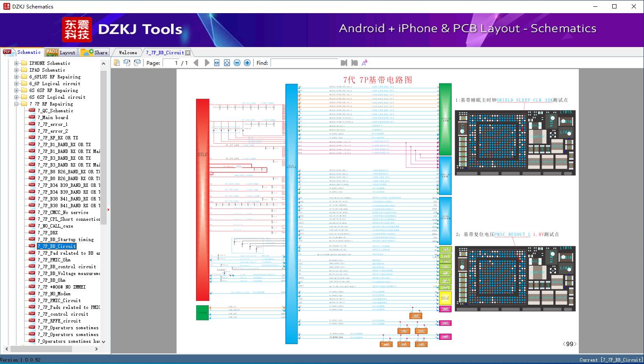Click the PDF icon beside 7_QC_Schematic
644x364 pixels.
pyautogui.click(x=32, y=111)
